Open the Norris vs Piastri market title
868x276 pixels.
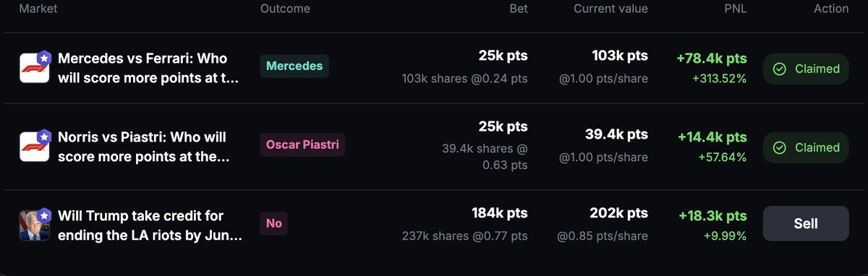(143, 147)
